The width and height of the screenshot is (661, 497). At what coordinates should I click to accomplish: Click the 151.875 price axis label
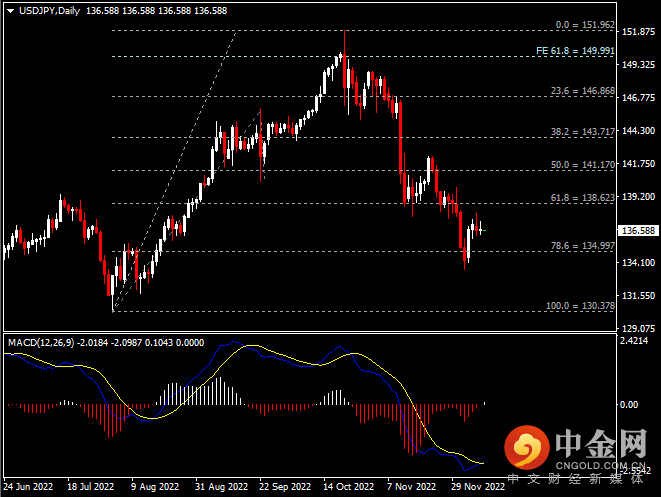click(639, 32)
